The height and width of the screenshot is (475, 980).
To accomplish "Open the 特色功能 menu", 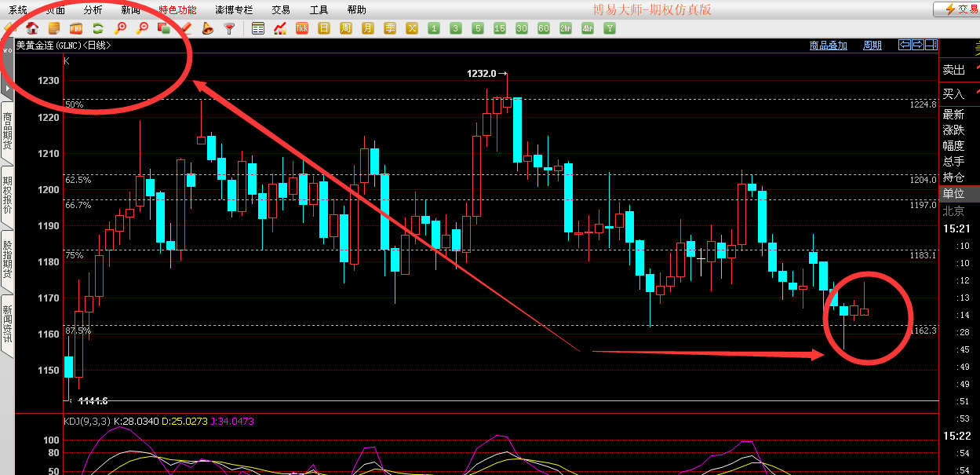I will [x=177, y=10].
